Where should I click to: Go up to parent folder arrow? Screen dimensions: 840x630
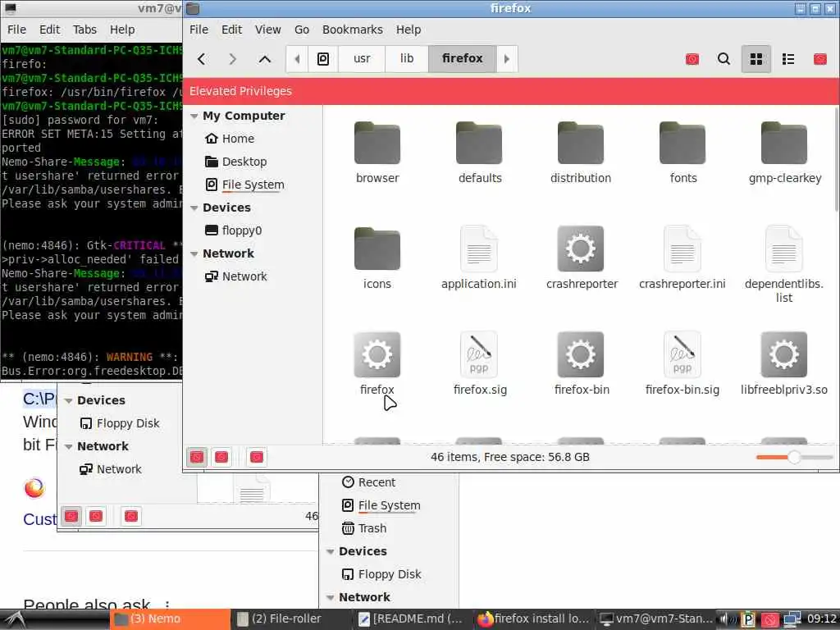[265, 59]
